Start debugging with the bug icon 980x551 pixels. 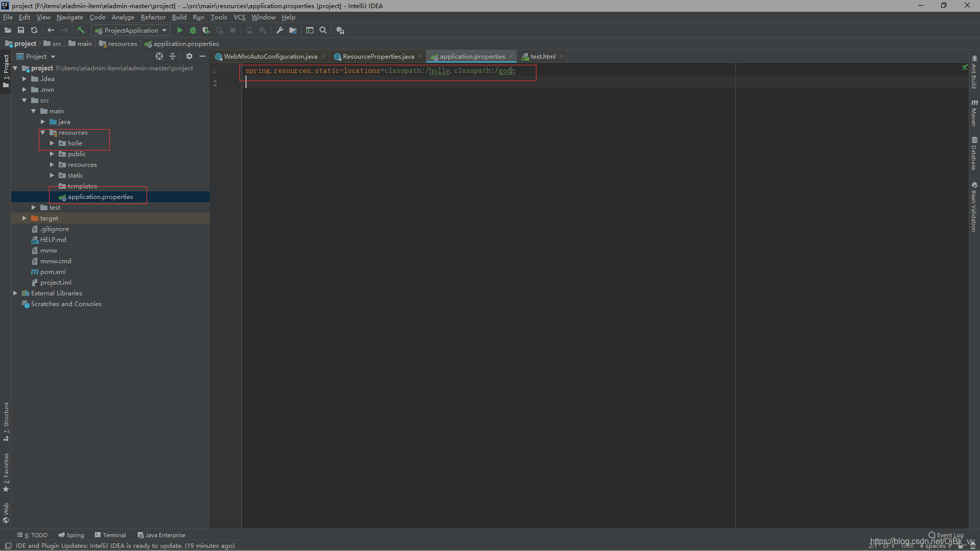(193, 31)
